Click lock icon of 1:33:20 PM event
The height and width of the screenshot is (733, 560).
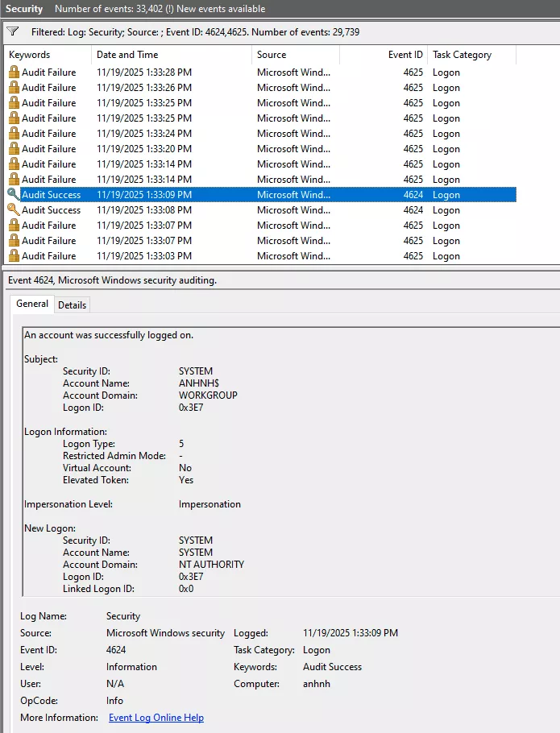14,149
